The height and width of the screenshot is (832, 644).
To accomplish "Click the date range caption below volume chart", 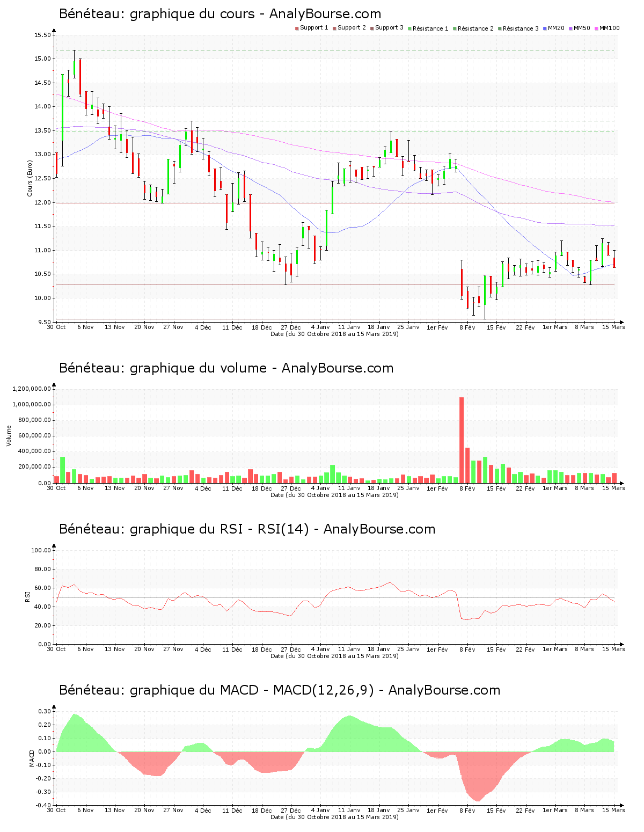I will click(x=334, y=495).
